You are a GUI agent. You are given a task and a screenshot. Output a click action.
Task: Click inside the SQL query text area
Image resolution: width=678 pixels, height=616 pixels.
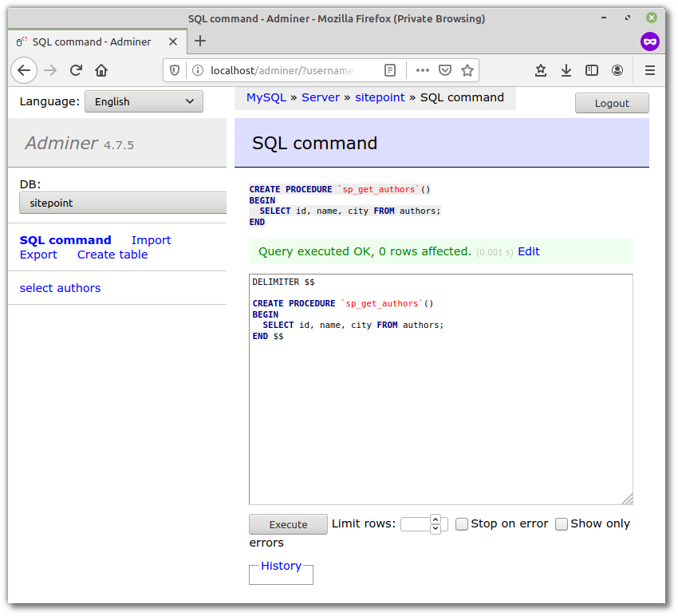440,415
